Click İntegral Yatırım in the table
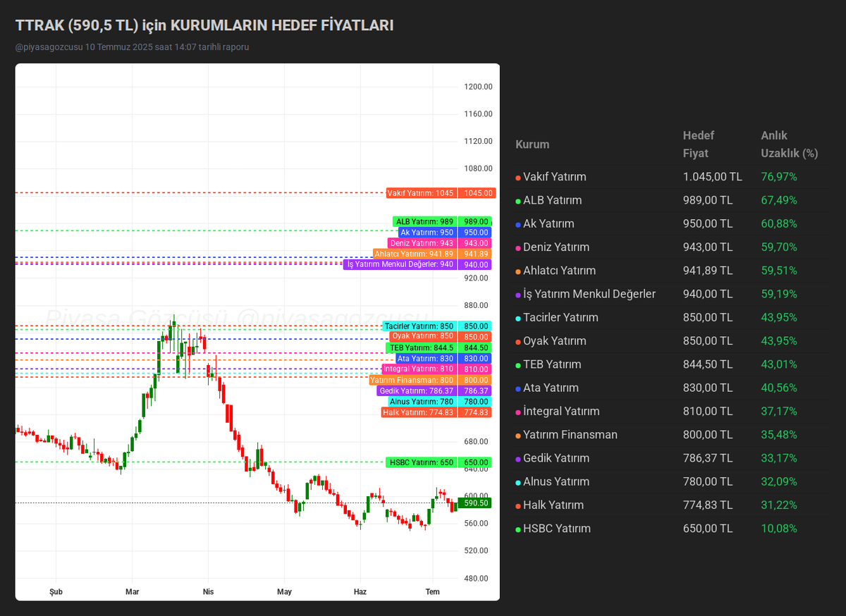The height and width of the screenshot is (616, 846). tap(561, 411)
